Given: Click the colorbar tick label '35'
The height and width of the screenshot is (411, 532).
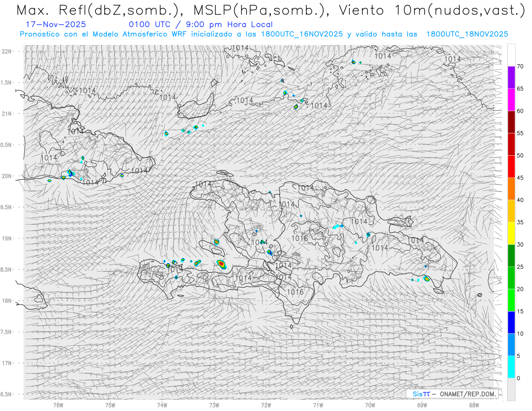Looking at the screenshot, I should tap(520, 222).
